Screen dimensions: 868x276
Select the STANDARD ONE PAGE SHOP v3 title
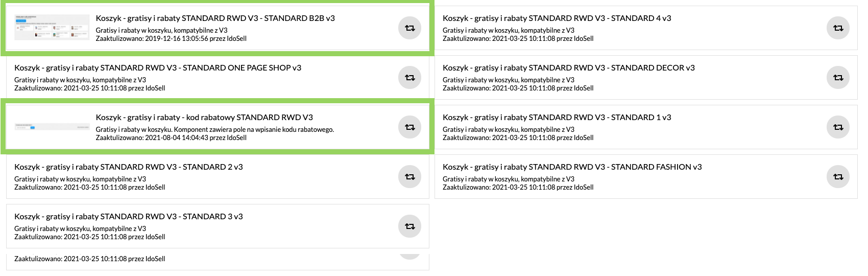(158, 67)
